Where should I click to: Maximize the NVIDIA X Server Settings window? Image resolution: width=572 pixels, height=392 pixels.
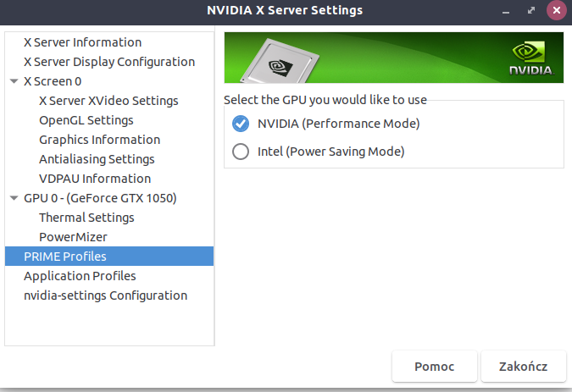click(531, 10)
